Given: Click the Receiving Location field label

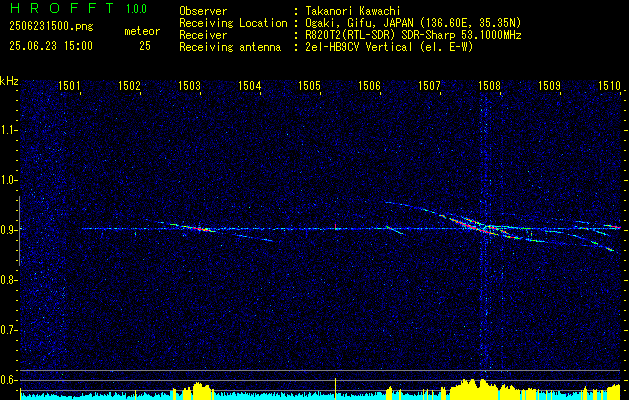Looking at the screenshot, I should [x=233, y=23].
